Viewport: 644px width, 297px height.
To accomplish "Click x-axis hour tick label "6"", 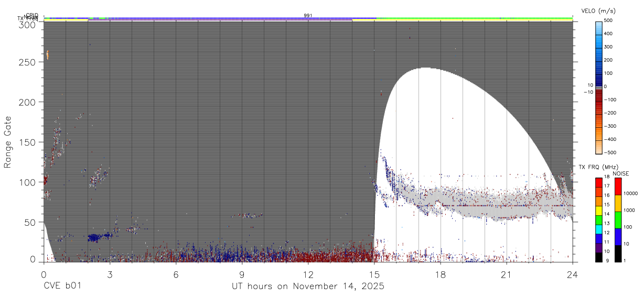I will click(176, 274).
